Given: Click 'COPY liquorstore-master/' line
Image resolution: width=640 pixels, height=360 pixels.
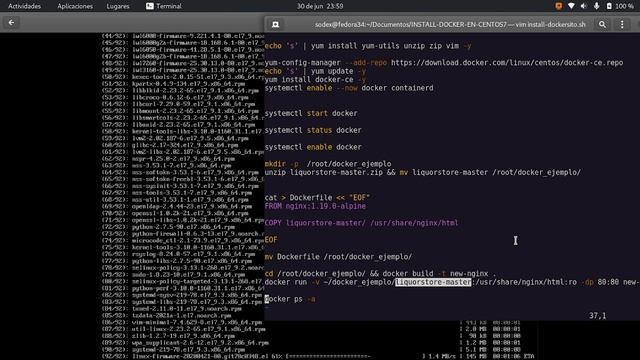Looking at the screenshot, I should (361, 223).
